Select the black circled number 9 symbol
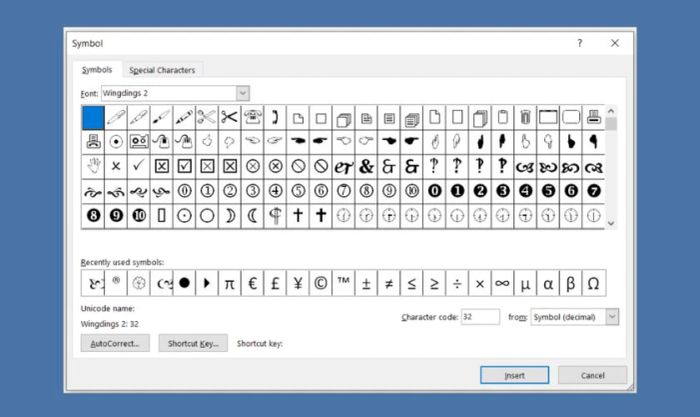700x417 pixels. pos(116,216)
